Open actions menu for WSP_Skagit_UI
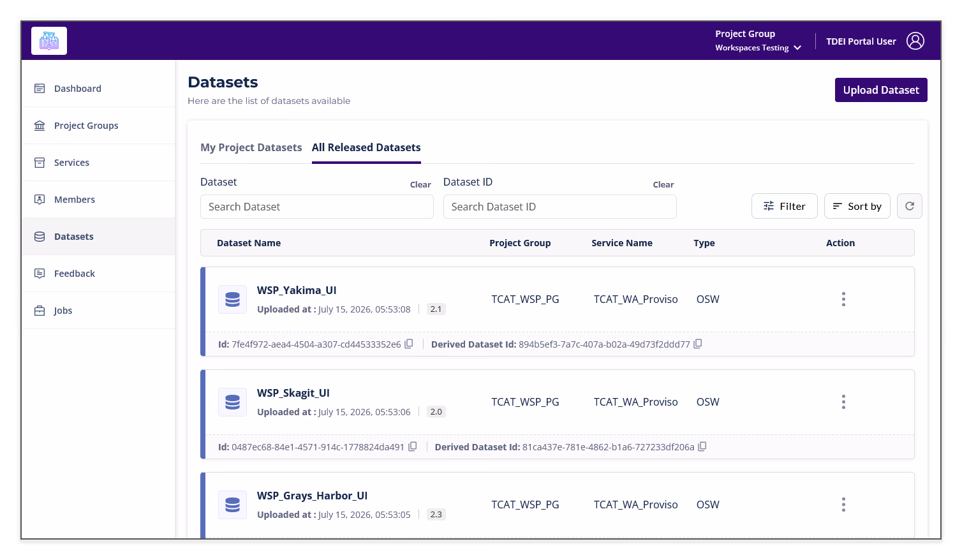This screenshot has height=560, width=962. 843,402
